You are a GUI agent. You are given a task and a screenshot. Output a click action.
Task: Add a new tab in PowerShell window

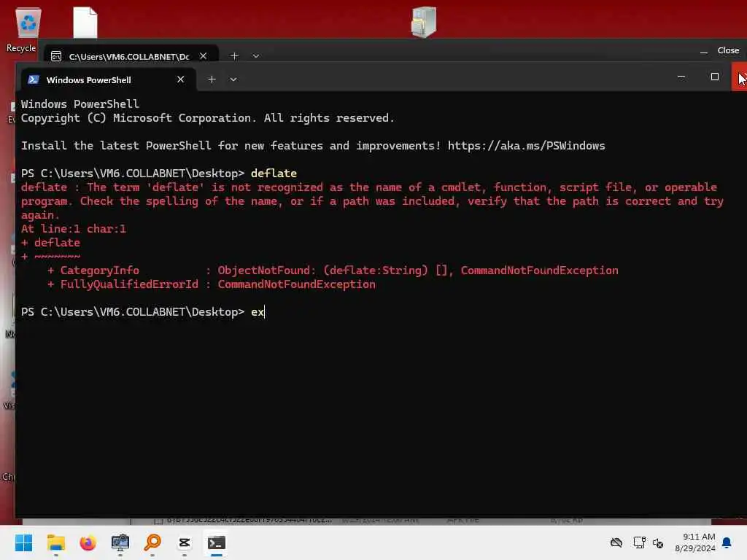(212, 79)
